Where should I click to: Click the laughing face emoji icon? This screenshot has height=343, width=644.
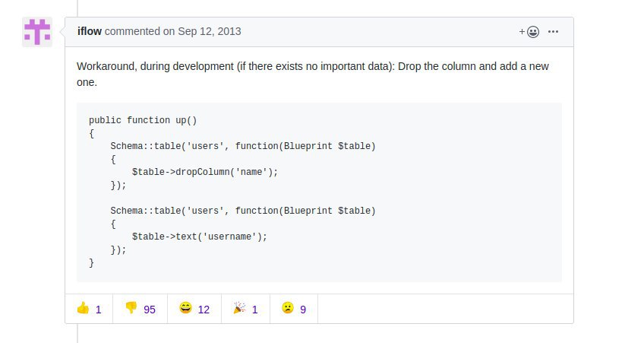185,308
